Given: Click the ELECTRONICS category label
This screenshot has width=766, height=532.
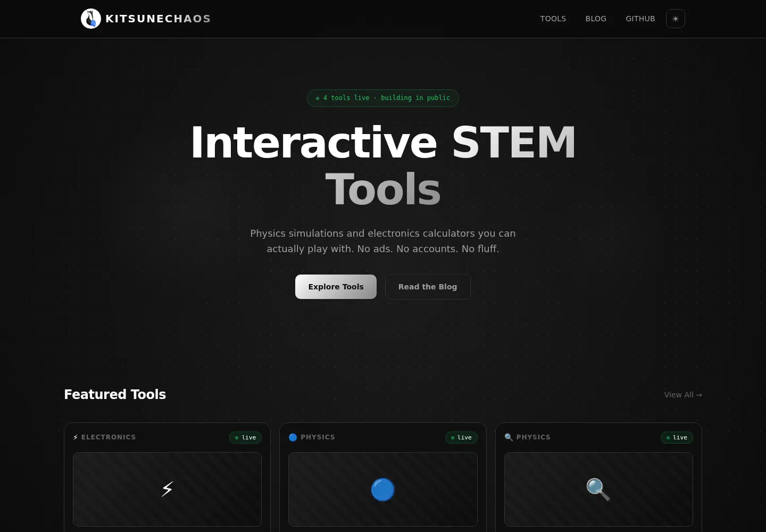Looking at the screenshot, I should coord(109,437).
